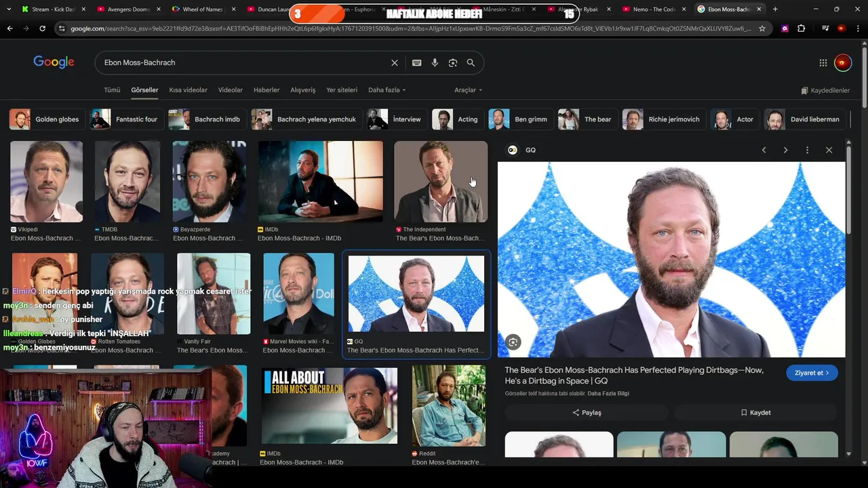
Task: Open the Chrome extensions puzzle icon
Action: coord(802,28)
